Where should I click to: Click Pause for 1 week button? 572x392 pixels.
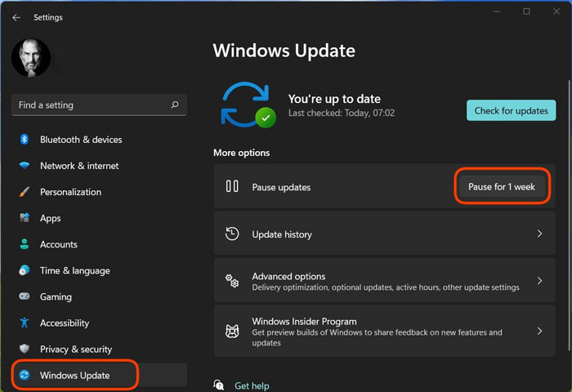[502, 187]
